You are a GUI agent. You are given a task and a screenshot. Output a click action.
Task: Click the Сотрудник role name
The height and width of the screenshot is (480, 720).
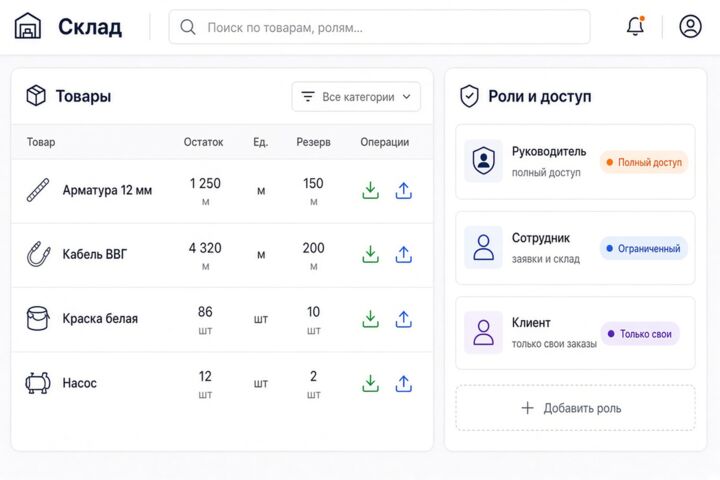pos(541,238)
